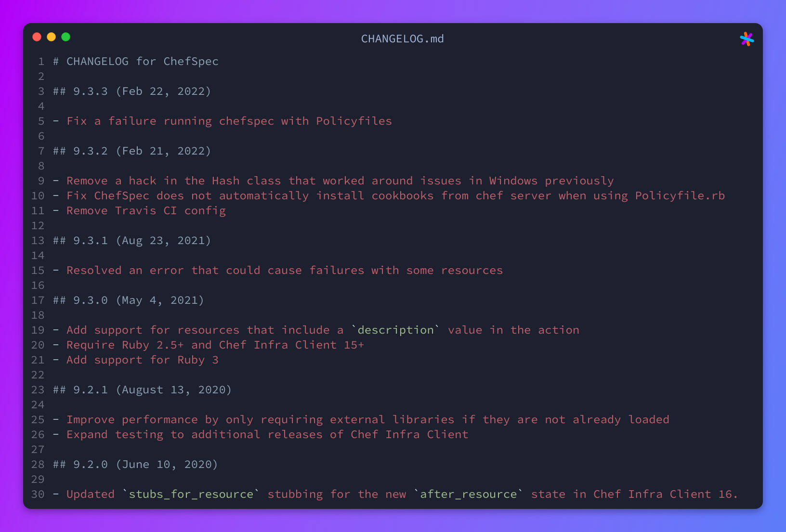Viewport: 786px width, 532px height.
Task: Click the `description` code span on line 19
Action: (x=395, y=330)
